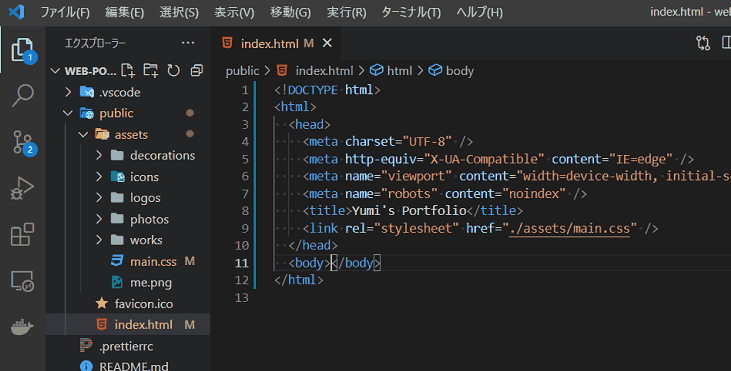This screenshot has height=371, width=731.
Task: Click line number 11 in the gutter
Action: (241, 263)
